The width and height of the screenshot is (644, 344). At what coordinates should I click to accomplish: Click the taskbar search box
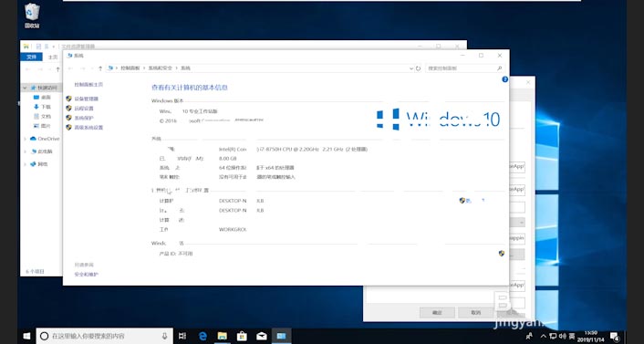(105, 336)
